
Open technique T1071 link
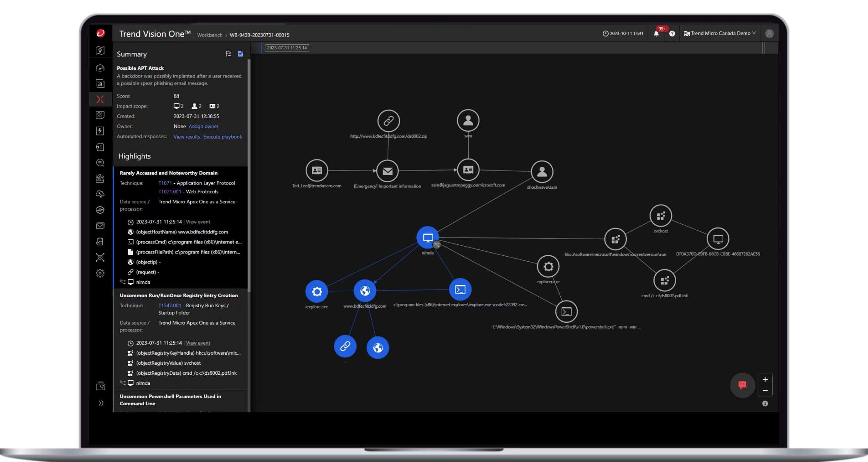165,183
